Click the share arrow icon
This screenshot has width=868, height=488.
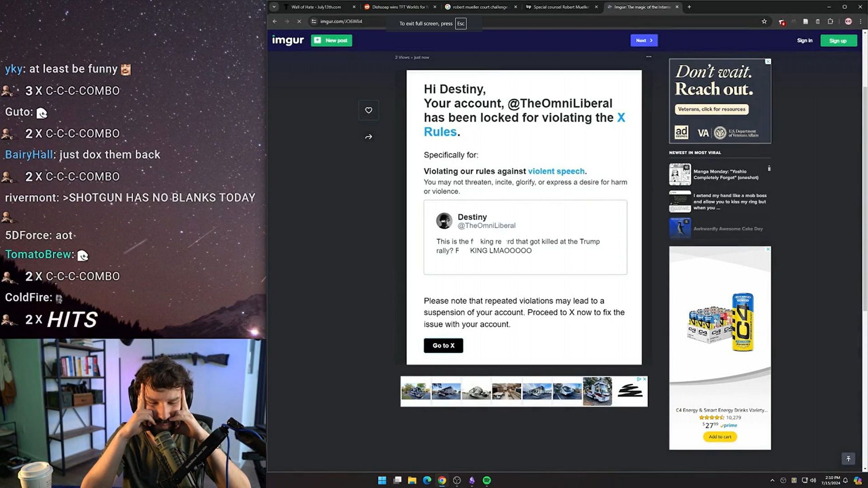click(x=368, y=137)
